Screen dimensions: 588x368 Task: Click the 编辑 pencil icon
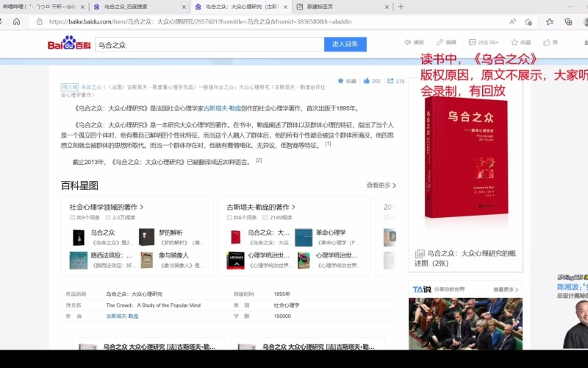pos(440,43)
